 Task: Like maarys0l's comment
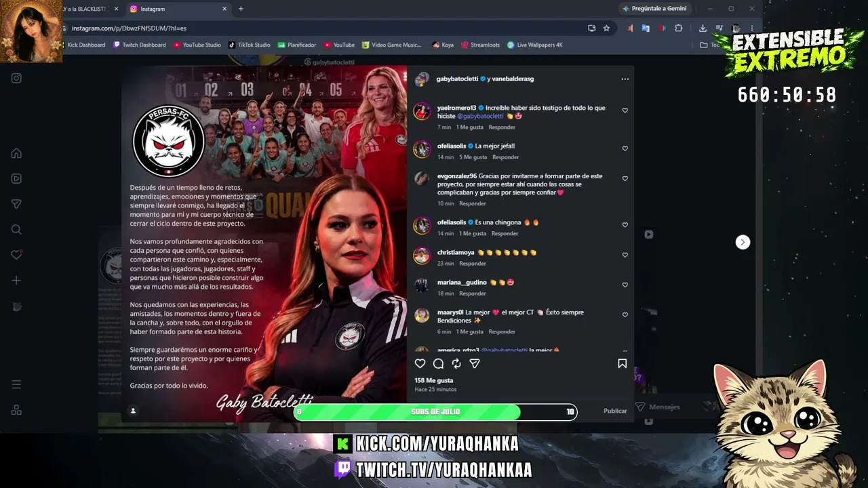tap(625, 315)
